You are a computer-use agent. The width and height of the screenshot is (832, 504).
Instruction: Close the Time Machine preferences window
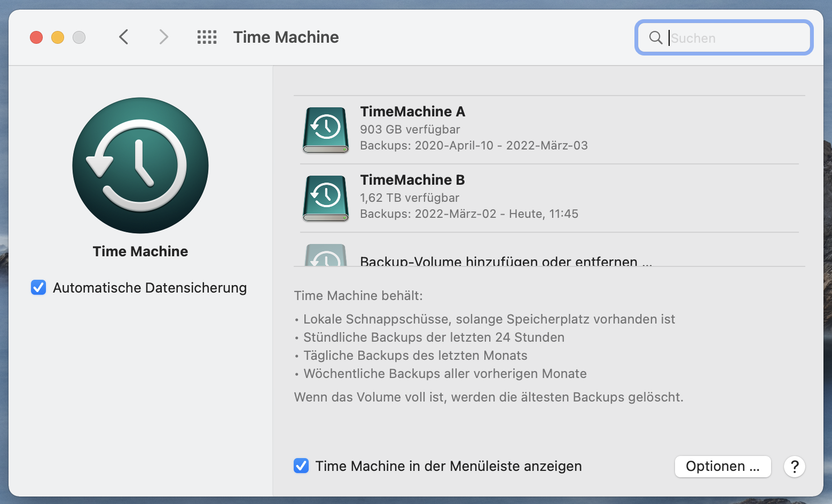(36, 37)
